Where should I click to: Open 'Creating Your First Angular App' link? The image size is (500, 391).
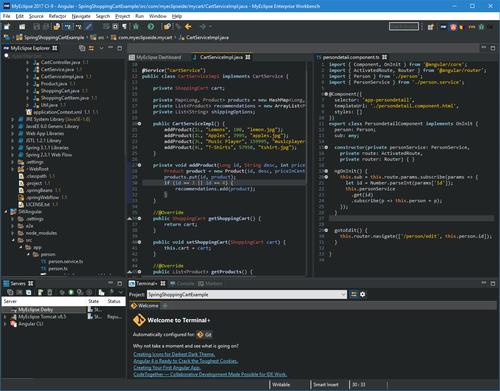(167, 368)
